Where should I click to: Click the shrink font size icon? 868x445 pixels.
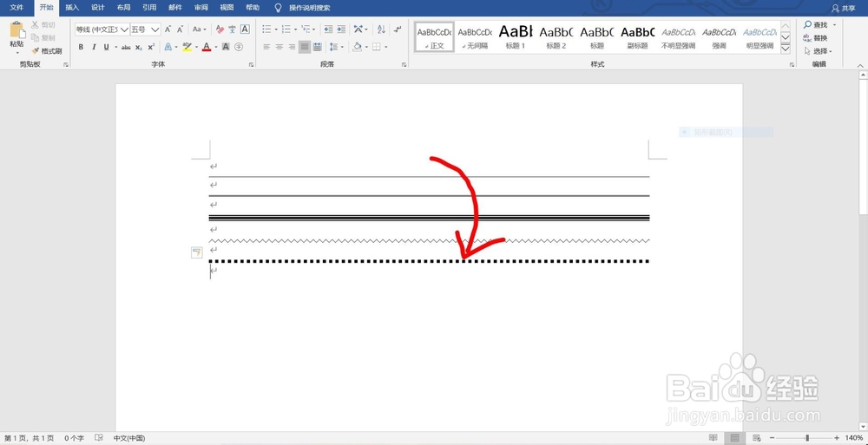[x=180, y=29]
